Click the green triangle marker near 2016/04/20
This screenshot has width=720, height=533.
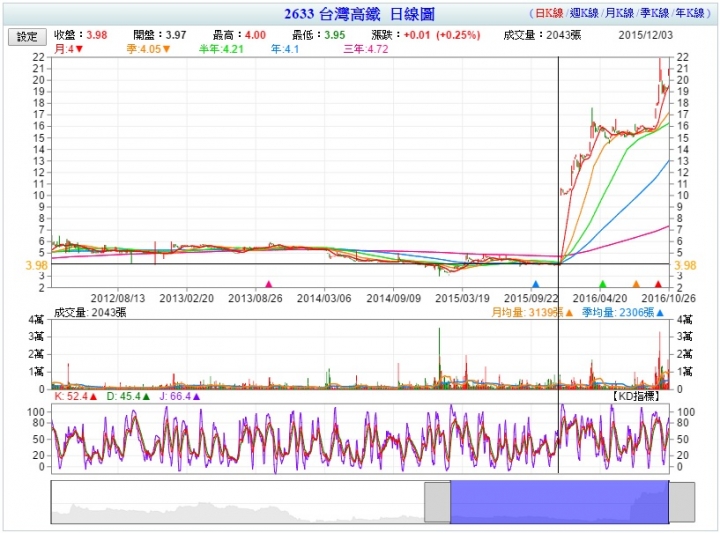(602, 284)
